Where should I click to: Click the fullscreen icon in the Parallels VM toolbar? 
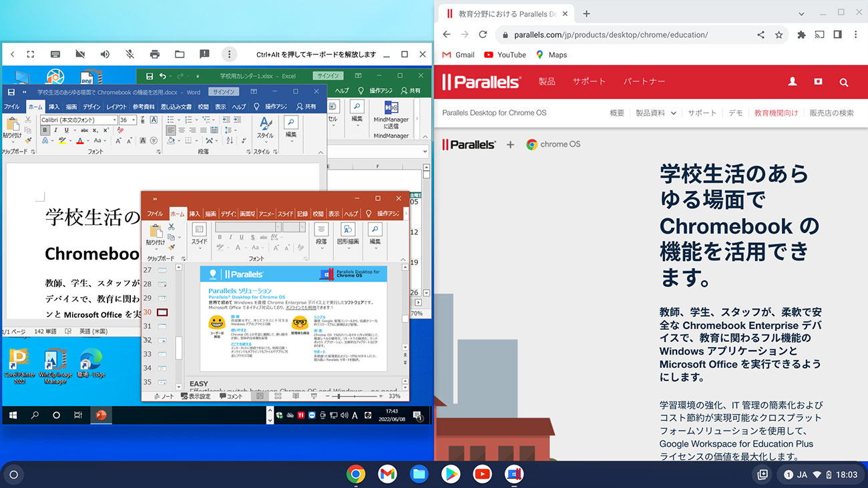(x=31, y=54)
